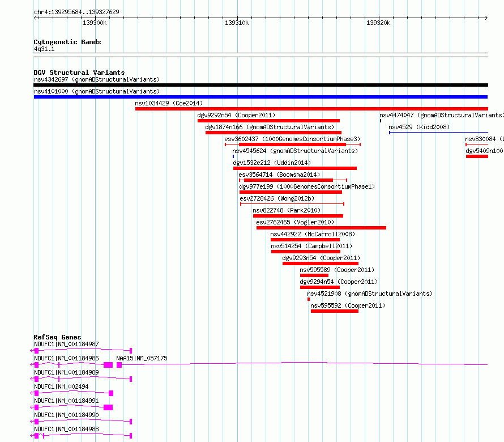Click nsv4529 (Kidd2008) label

click(x=419, y=127)
